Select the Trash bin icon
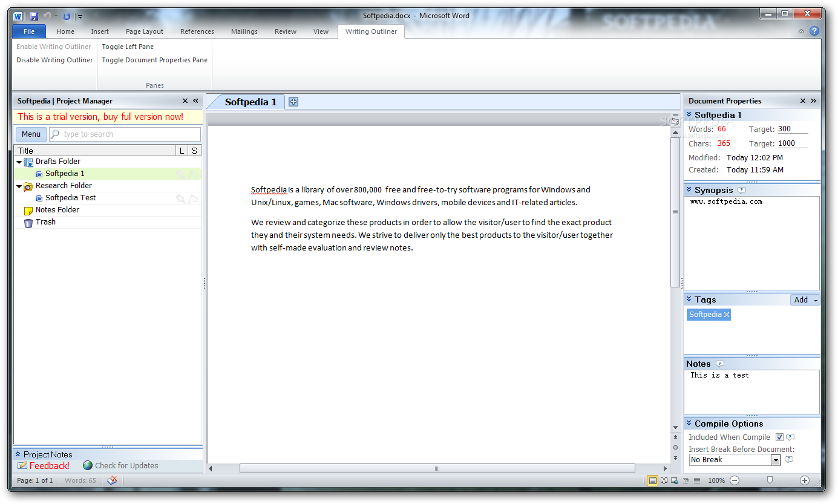 (28, 223)
